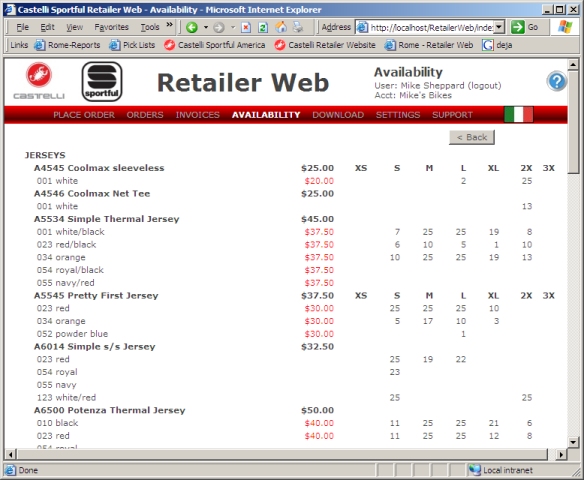Click the < Back button
Viewport: 584px width, 480px height.
click(x=472, y=137)
